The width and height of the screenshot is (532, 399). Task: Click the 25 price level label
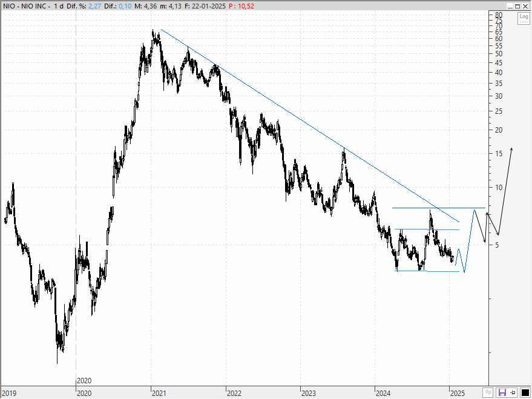tap(499, 111)
